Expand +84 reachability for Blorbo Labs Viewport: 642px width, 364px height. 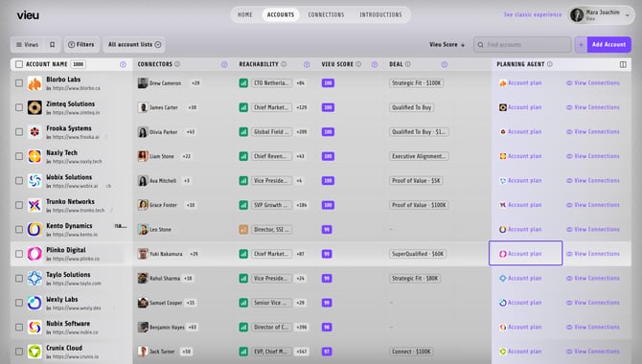click(x=301, y=83)
